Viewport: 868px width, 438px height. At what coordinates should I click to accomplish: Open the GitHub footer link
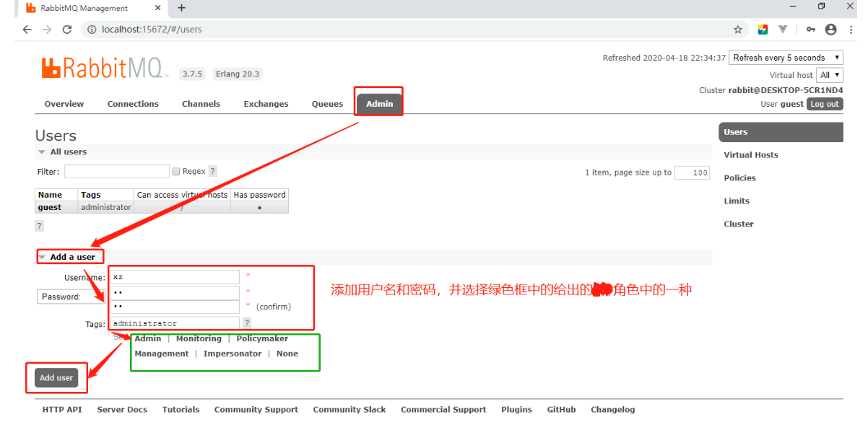(x=561, y=409)
